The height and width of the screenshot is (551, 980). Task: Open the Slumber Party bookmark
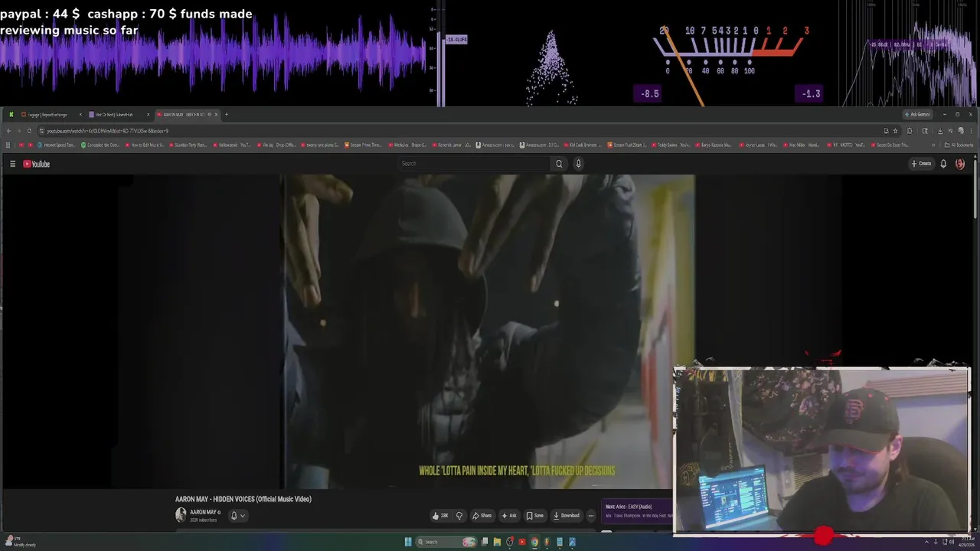tap(188, 145)
